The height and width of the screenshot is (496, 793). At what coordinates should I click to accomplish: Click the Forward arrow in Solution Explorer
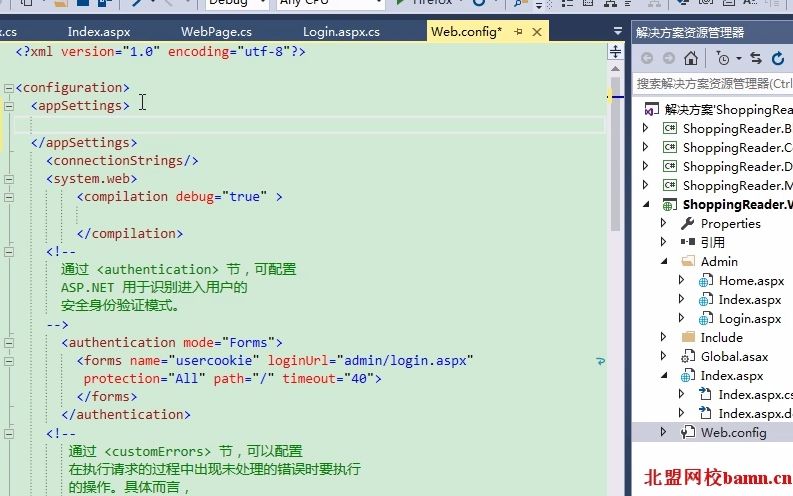point(669,59)
